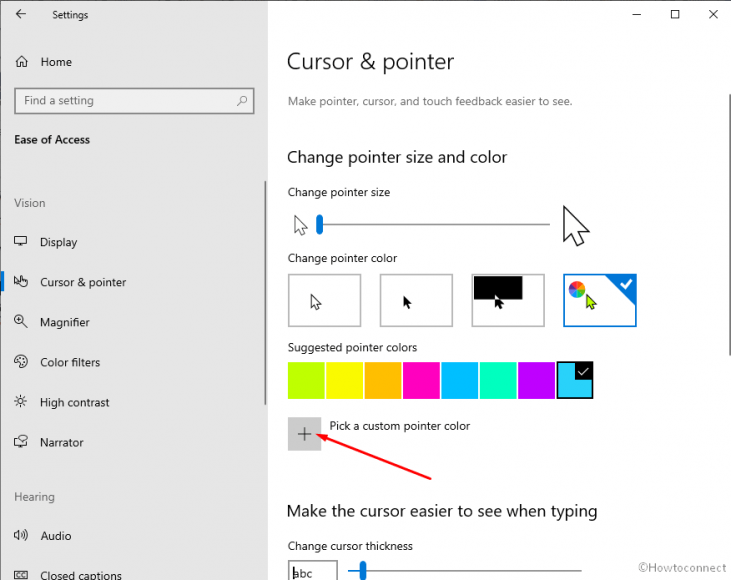Open Display settings in sidebar
The image size is (731, 580).
tap(58, 242)
